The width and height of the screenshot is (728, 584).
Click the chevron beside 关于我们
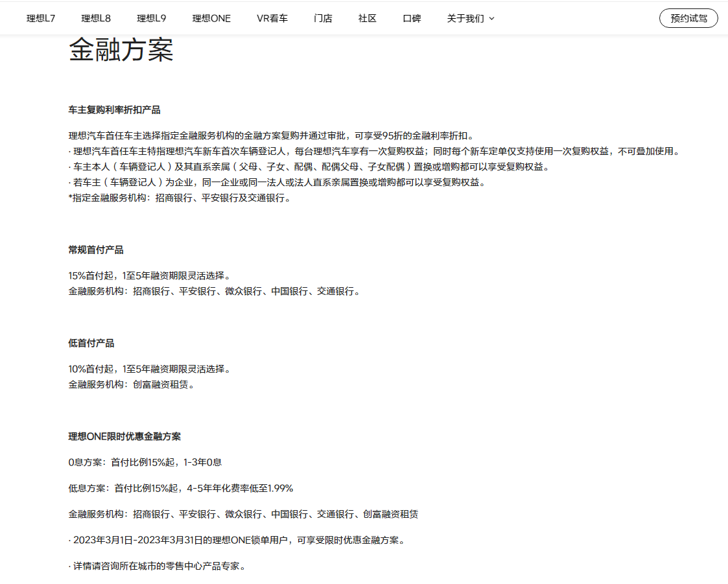pos(491,19)
